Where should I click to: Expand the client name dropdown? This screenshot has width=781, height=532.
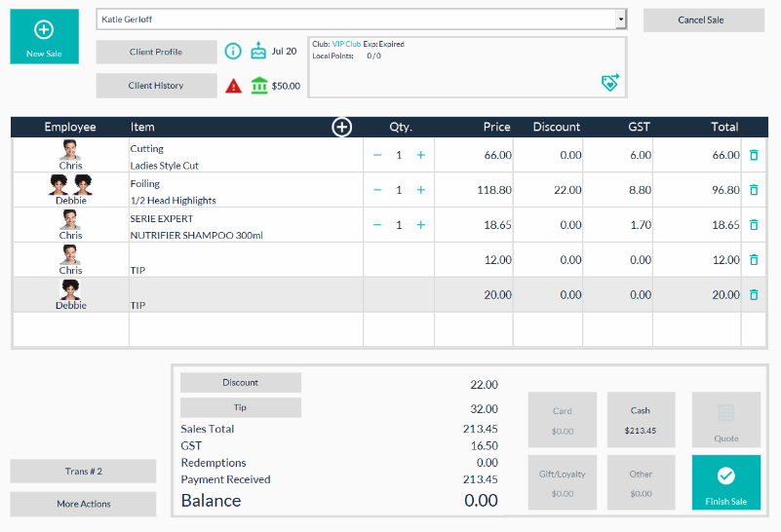(620, 19)
